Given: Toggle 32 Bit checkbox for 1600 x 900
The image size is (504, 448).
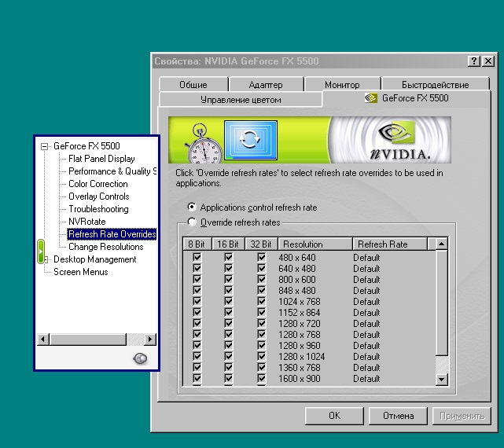Looking at the screenshot, I should point(262,378).
